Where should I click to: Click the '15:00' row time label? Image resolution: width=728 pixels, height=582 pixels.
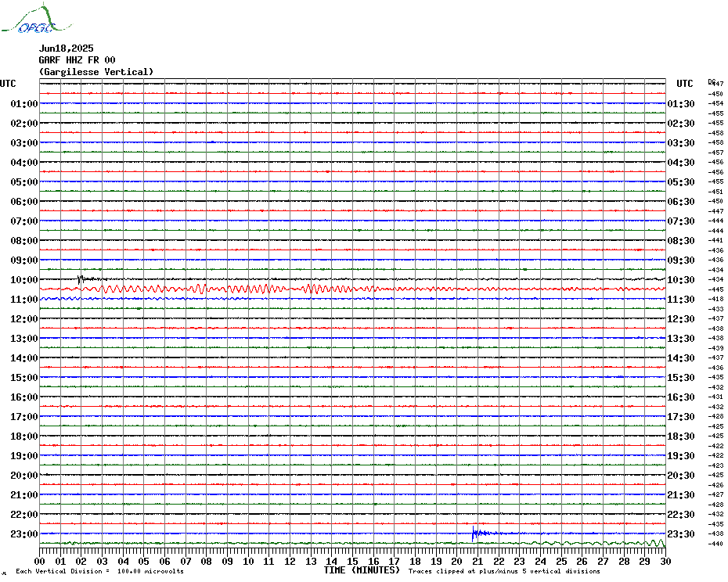pyautogui.click(x=24, y=377)
